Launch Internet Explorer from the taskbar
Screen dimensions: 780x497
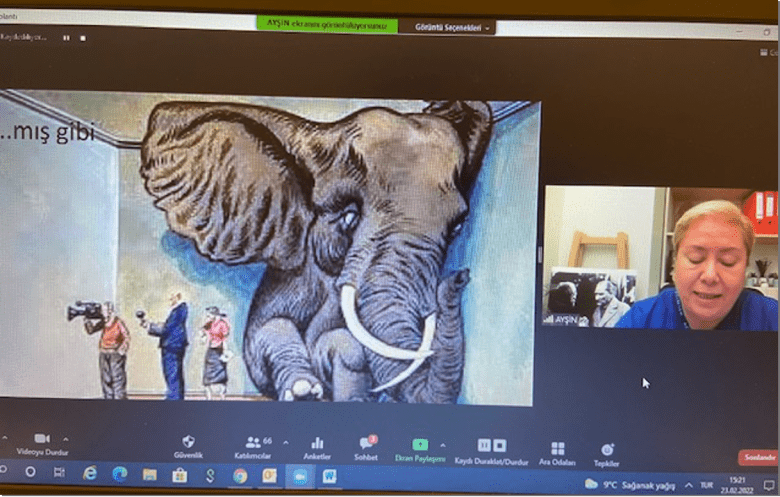coord(90,473)
